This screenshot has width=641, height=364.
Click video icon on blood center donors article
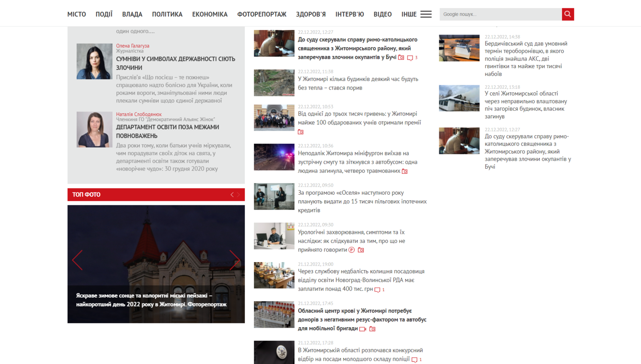(363, 329)
